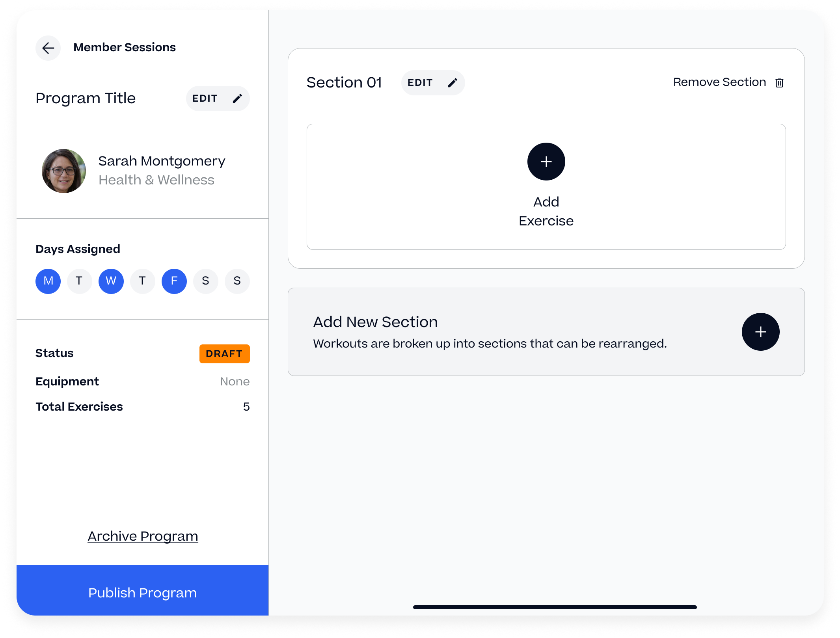The image size is (840, 638).
Task: Open Sarah Montgomery's profile photo
Action: coord(64,171)
